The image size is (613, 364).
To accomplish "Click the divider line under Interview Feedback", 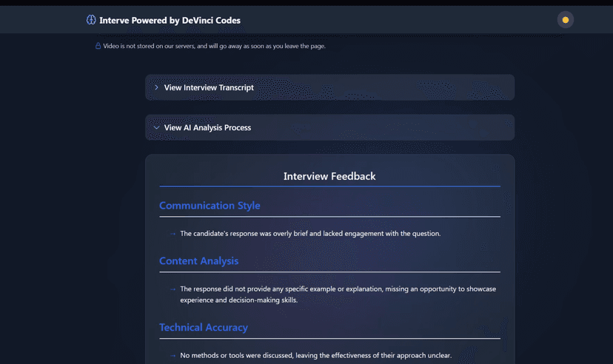I will [329, 186].
